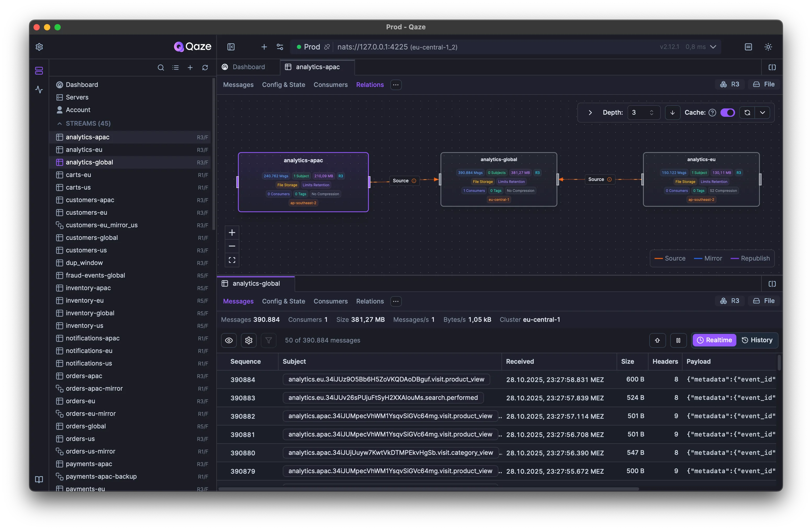Select the analytics-eu stream in the sidebar
This screenshot has width=812, height=530.
(84, 150)
